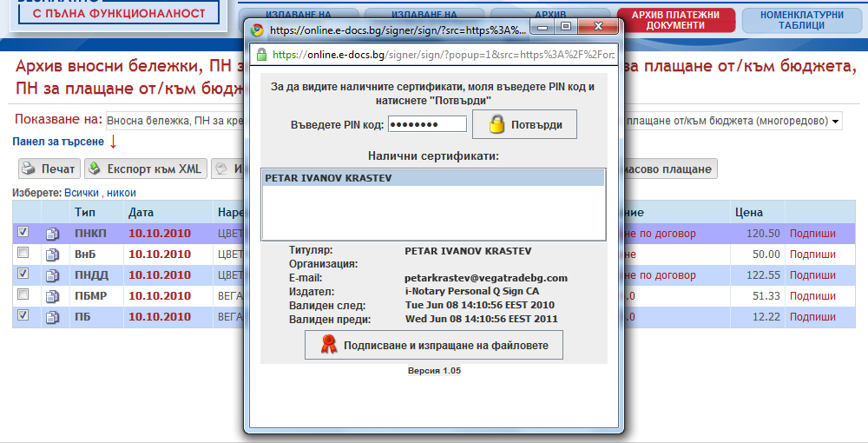868x443 pixels.
Task: Click Подпиши link in the 50.00 row
Action: (x=812, y=255)
